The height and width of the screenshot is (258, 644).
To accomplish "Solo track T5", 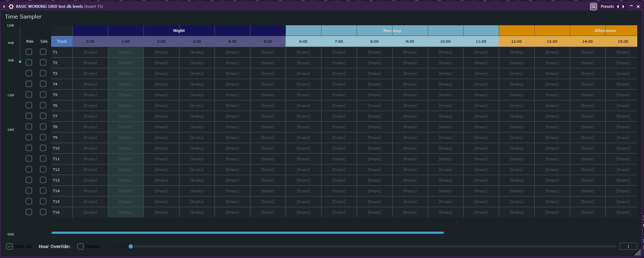I will 43,95.
